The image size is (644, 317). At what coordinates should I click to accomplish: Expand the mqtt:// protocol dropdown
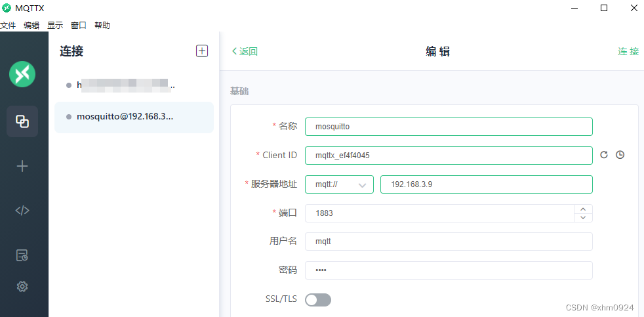point(339,184)
